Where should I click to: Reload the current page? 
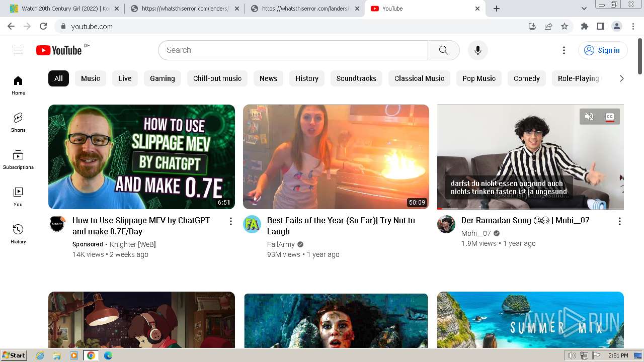coord(43,26)
